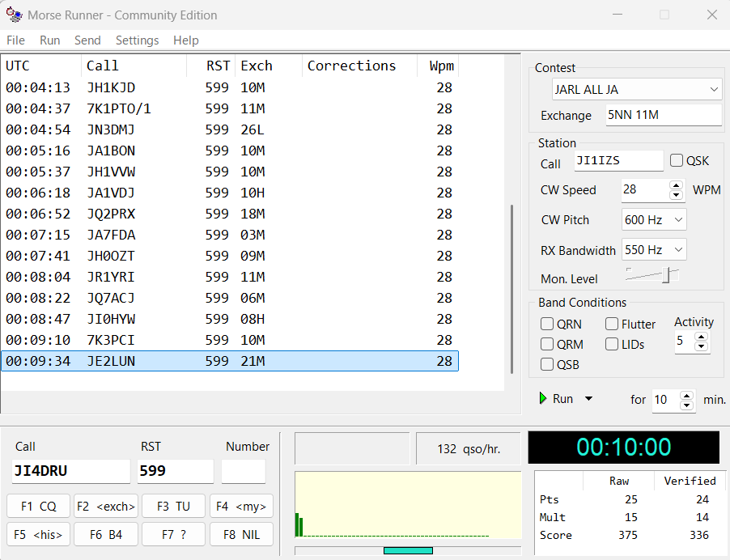Select the log row for JA1BON
This screenshot has height=560, width=730.
click(230, 151)
